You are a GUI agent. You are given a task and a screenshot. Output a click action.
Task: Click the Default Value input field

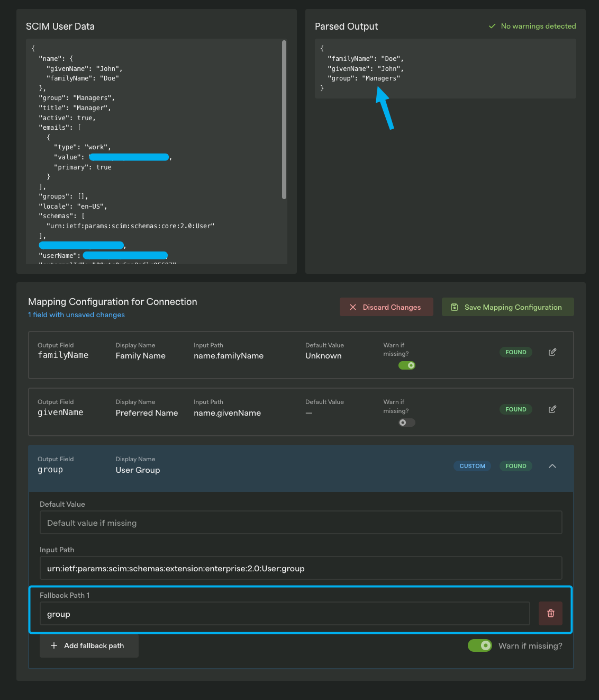point(301,523)
